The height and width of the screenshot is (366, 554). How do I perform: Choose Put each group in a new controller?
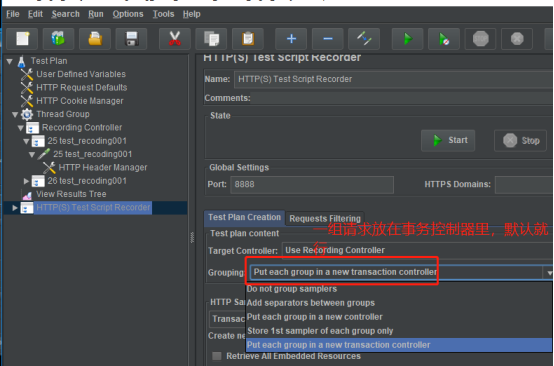click(399, 317)
